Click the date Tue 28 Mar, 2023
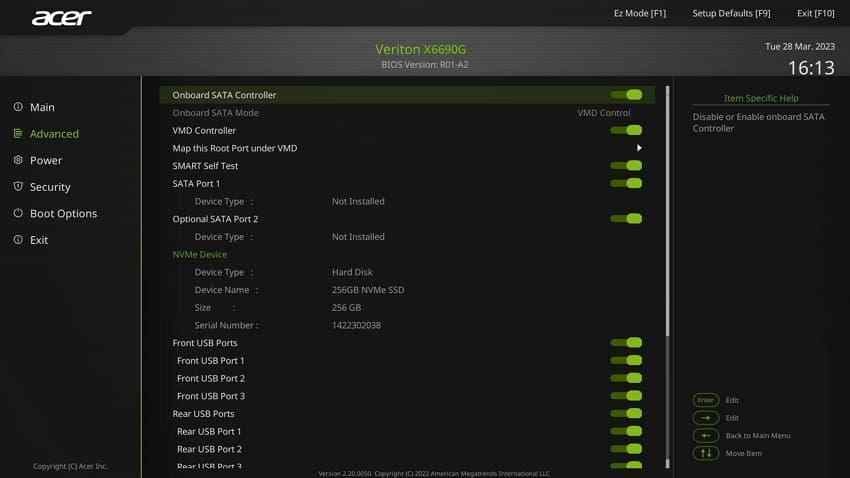 [x=800, y=47]
